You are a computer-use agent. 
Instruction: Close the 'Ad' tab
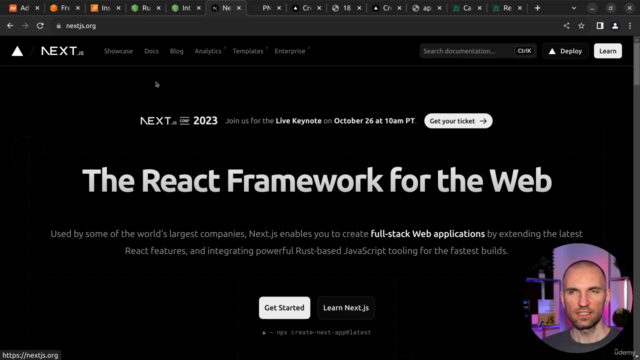(x=37, y=8)
